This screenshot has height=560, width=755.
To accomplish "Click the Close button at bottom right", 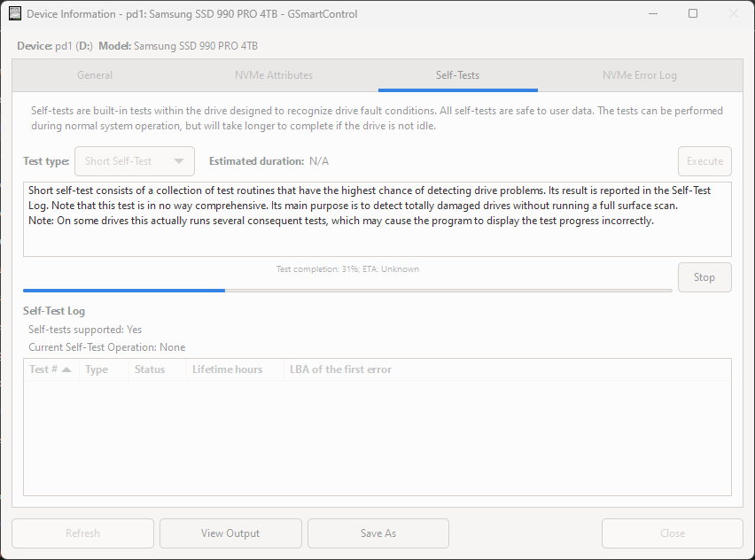I will (x=672, y=533).
